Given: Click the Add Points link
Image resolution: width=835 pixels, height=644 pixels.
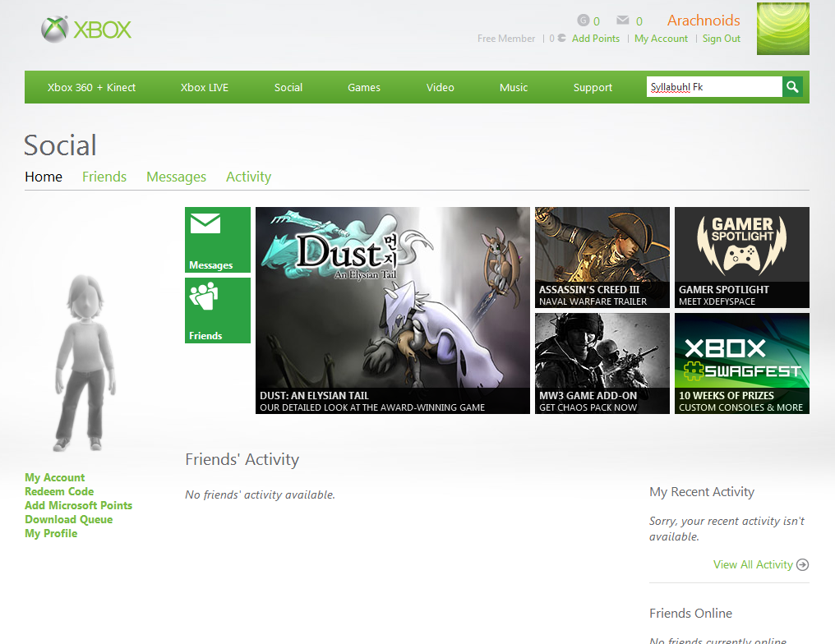Looking at the screenshot, I should click(x=595, y=39).
